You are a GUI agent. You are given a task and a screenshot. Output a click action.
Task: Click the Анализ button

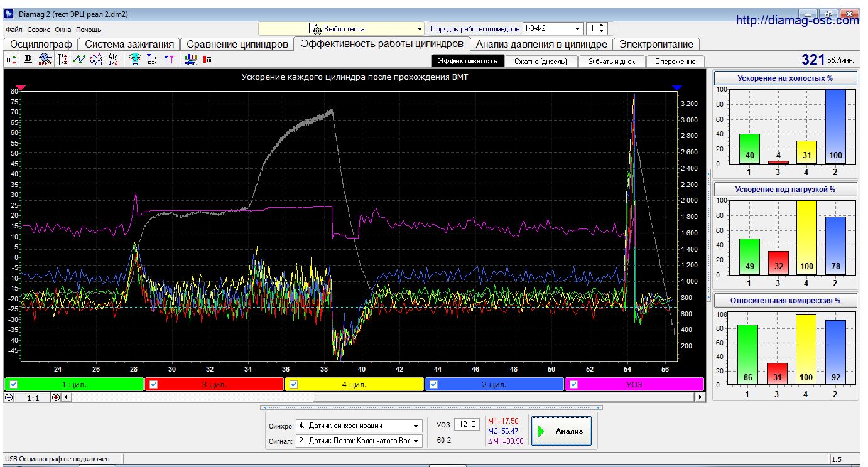pos(561,431)
